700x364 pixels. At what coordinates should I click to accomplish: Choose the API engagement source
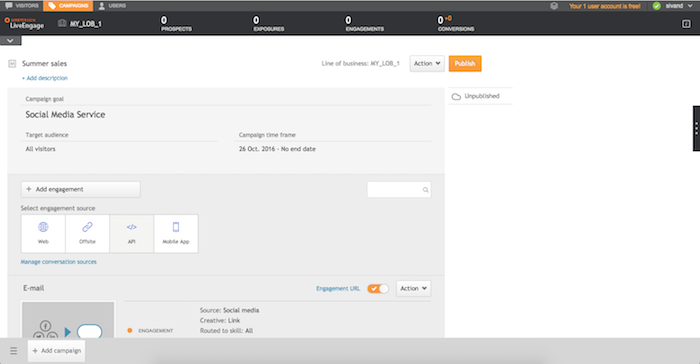tap(131, 234)
